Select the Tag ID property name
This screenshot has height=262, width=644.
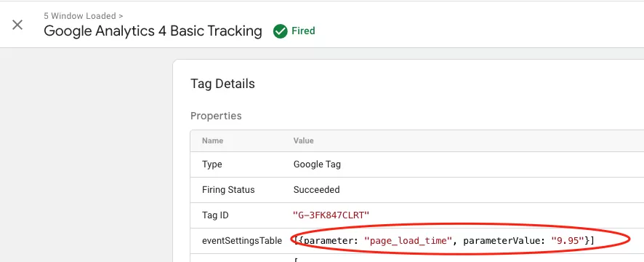(x=215, y=215)
